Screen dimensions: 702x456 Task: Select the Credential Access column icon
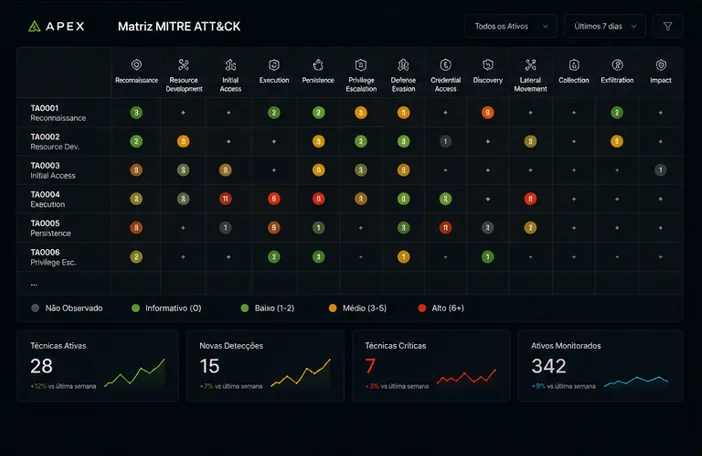pyautogui.click(x=445, y=65)
